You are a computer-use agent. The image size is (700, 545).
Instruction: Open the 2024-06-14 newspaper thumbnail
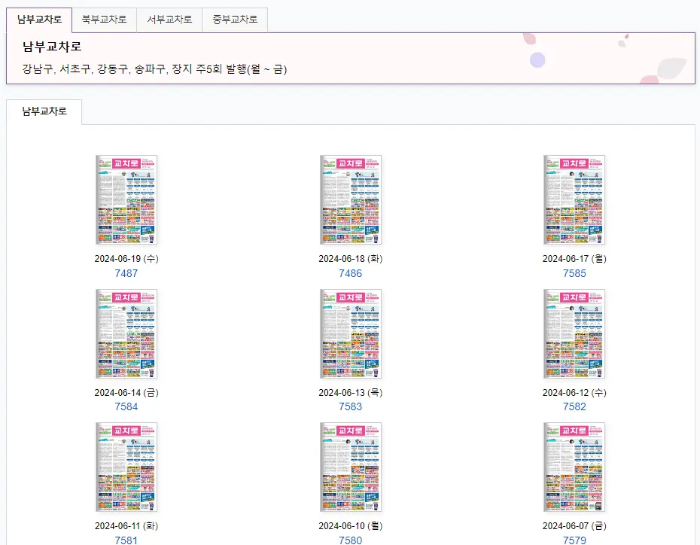[x=126, y=333]
